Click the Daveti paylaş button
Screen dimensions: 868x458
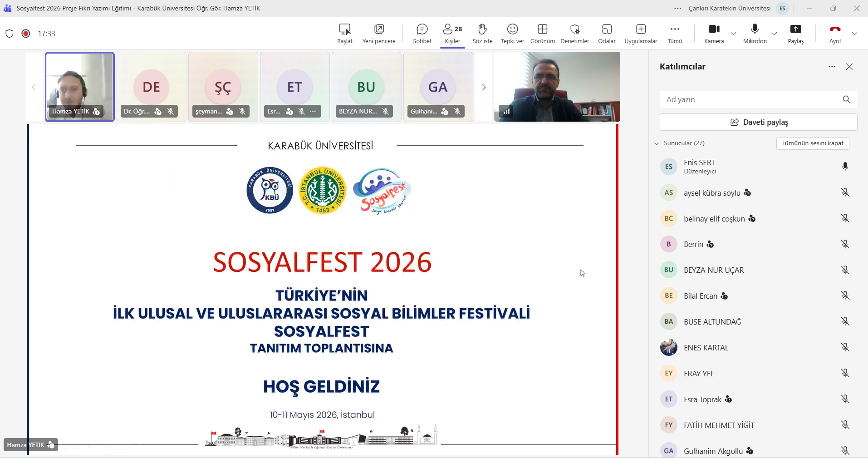(758, 123)
